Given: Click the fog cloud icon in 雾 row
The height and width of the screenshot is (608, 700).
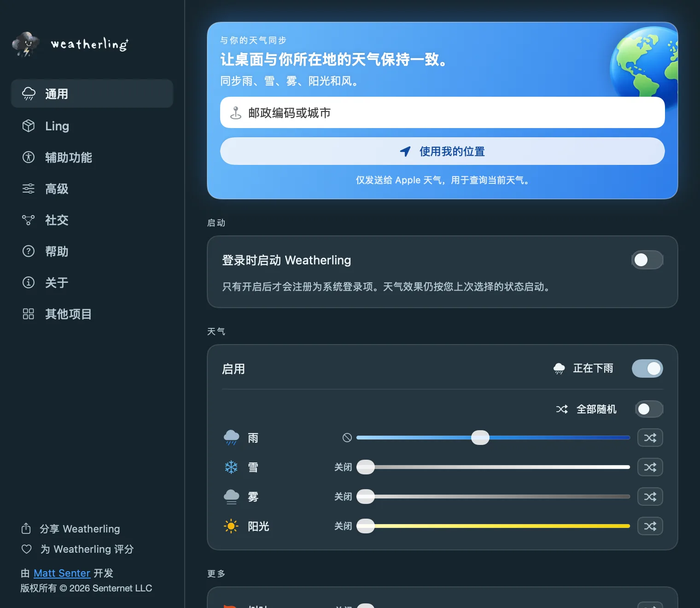Looking at the screenshot, I should (231, 497).
